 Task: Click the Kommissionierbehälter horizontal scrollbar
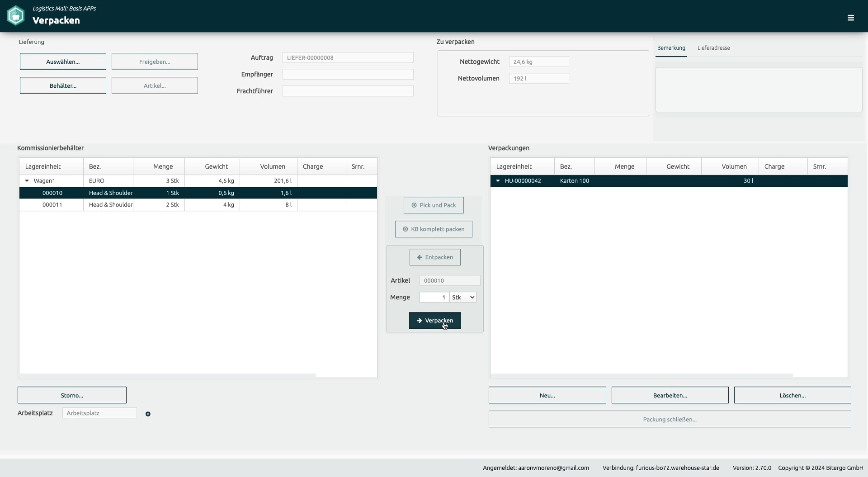[168, 375]
